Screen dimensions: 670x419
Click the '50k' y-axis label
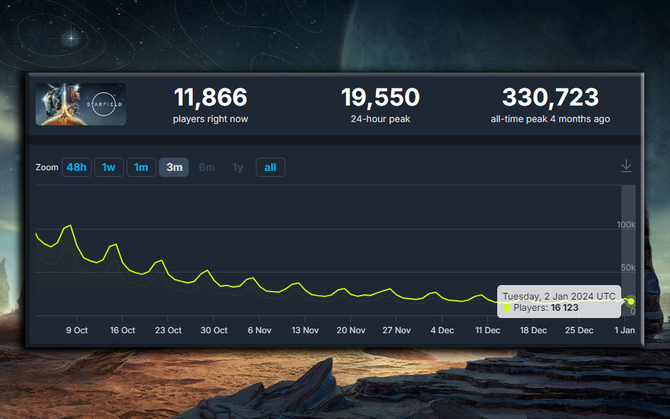(x=628, y=268)
